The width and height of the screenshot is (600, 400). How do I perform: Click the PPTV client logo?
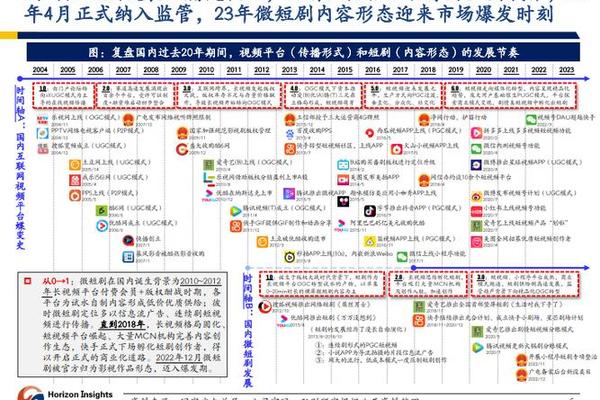tap(42, 133)
